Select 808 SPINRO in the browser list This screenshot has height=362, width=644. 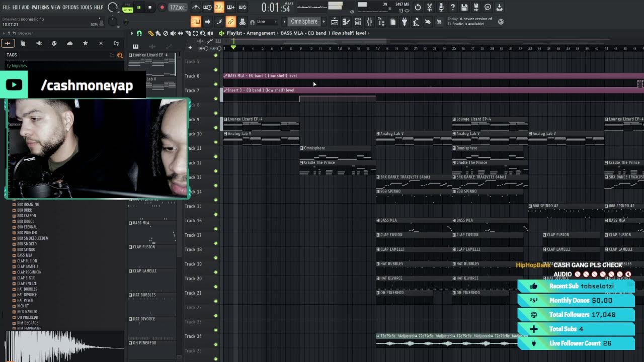(26, 250)
